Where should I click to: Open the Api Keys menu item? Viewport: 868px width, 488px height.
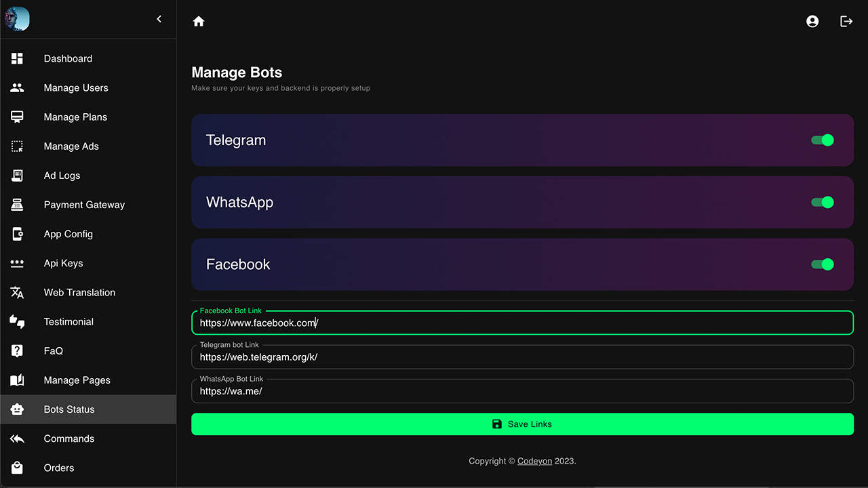88,263
